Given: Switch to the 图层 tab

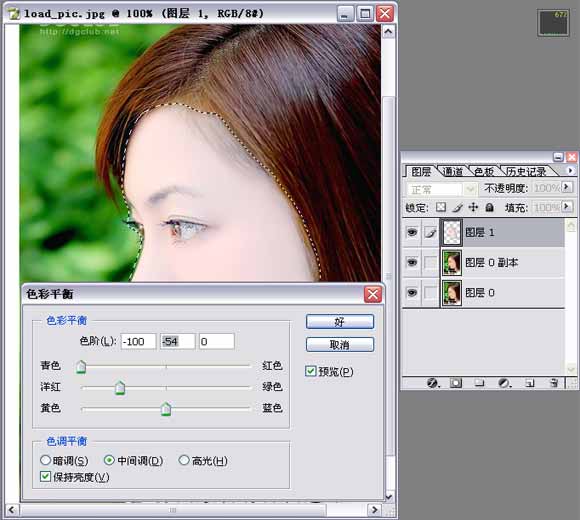Looking at the screenshot, I should [421, 172].
